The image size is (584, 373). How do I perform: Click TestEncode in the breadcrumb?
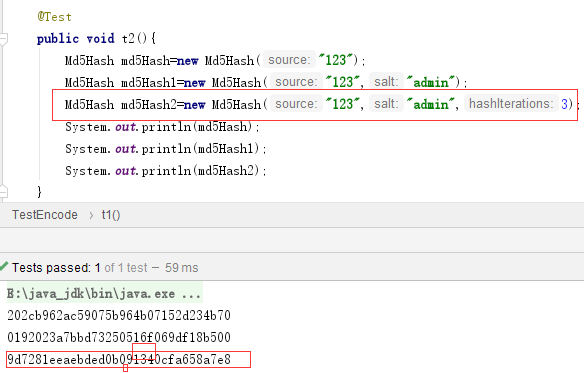coord(45,215)
